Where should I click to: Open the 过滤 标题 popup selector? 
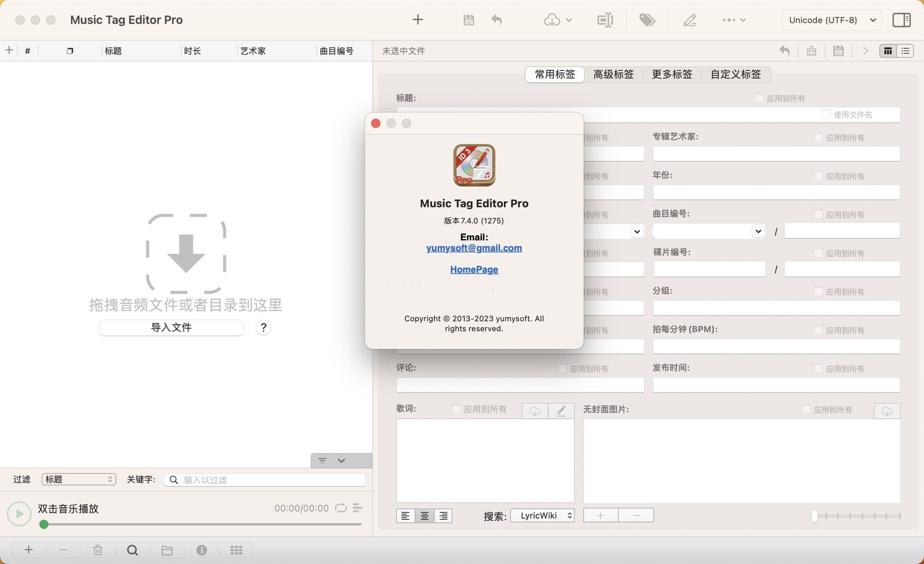[x=79, y=479]
